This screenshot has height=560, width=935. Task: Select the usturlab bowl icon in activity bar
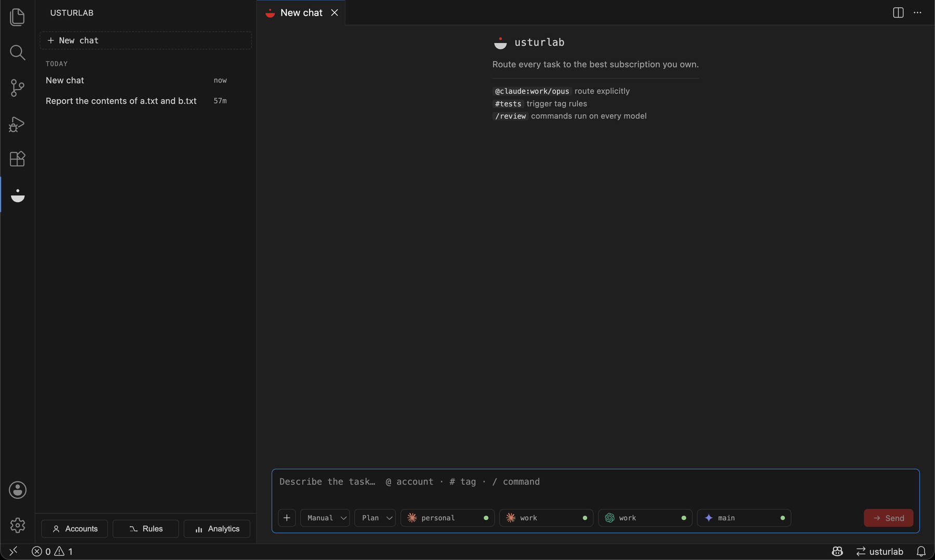pos(18,195)
